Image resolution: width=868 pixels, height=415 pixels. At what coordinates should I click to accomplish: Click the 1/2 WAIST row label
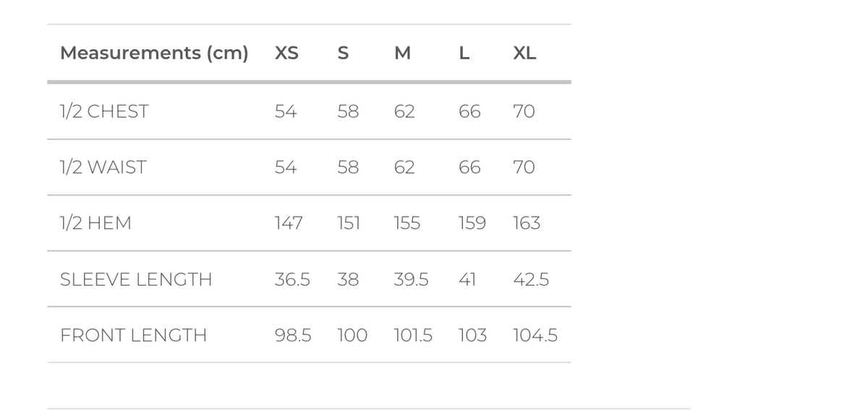[x=103, y=167]
